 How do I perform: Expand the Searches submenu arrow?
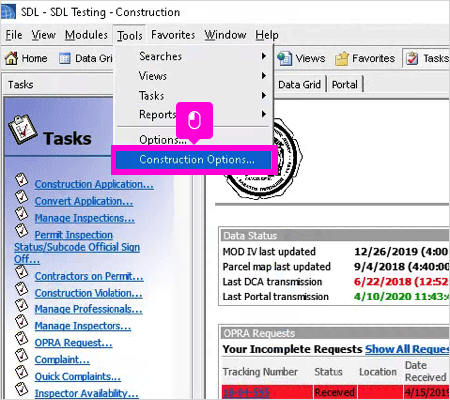tap(264, 56)
